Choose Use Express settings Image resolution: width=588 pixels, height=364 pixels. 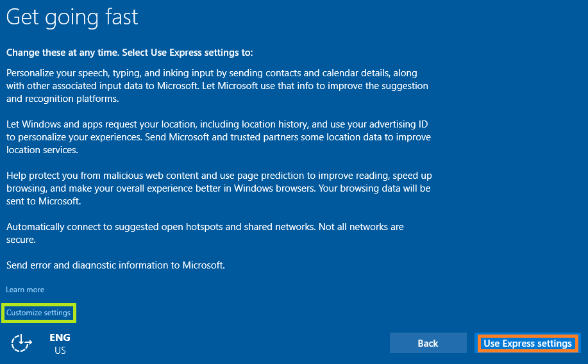[527, 343]
